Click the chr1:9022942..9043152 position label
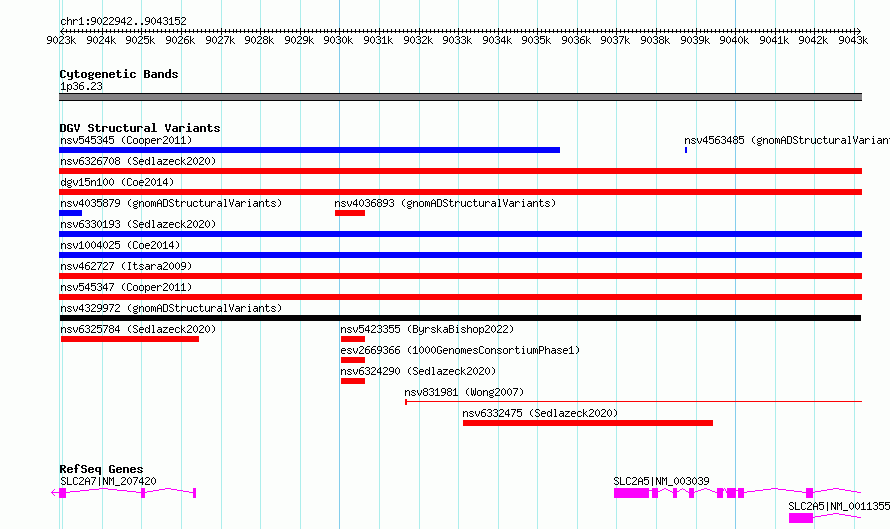Image resolution: width=890 pixels, height=529 pixels. (123, 21)
